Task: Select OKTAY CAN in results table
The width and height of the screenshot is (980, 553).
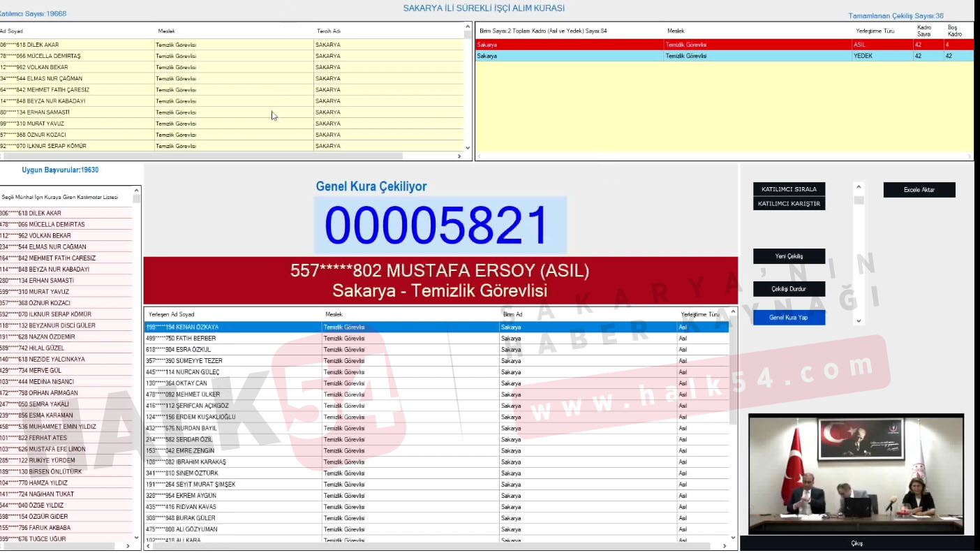Action: [436, 383]
